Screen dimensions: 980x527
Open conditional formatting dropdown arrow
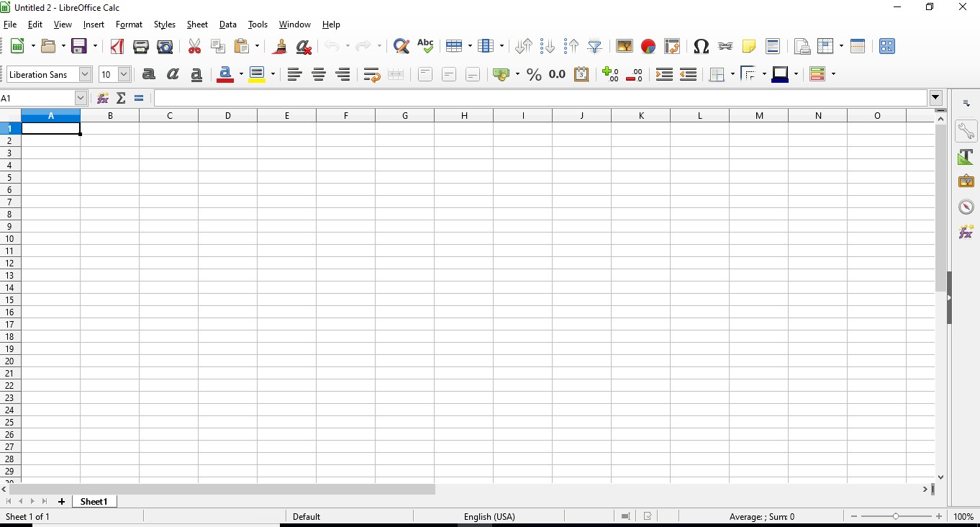[x=833, y=74]
